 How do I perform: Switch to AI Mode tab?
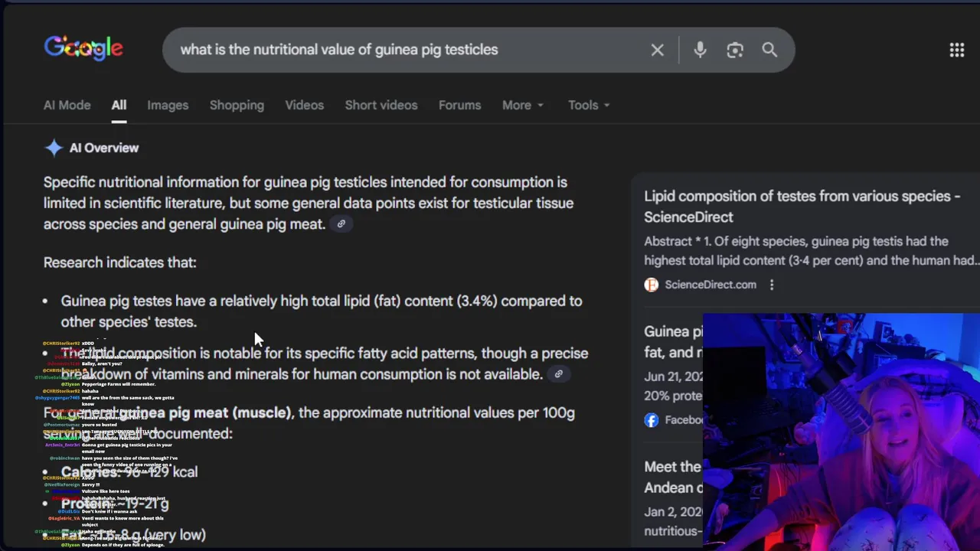click(67, 106)
